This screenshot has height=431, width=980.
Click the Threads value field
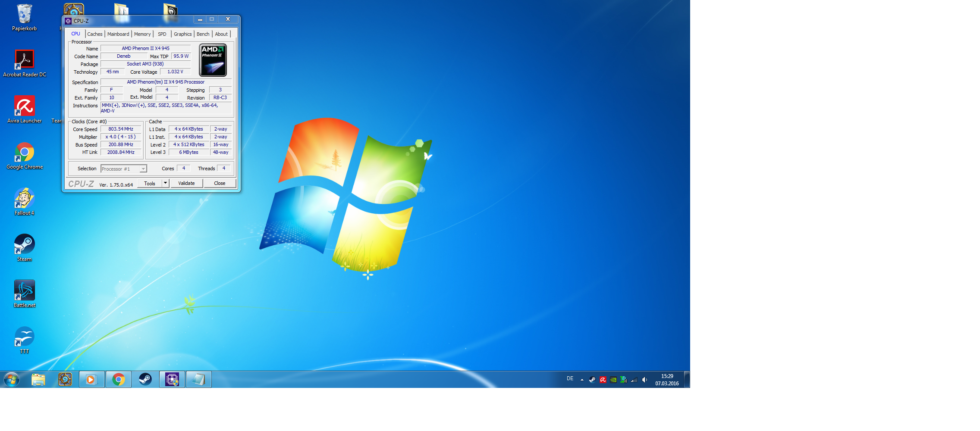pyautogui.click(x=224, y=168)
